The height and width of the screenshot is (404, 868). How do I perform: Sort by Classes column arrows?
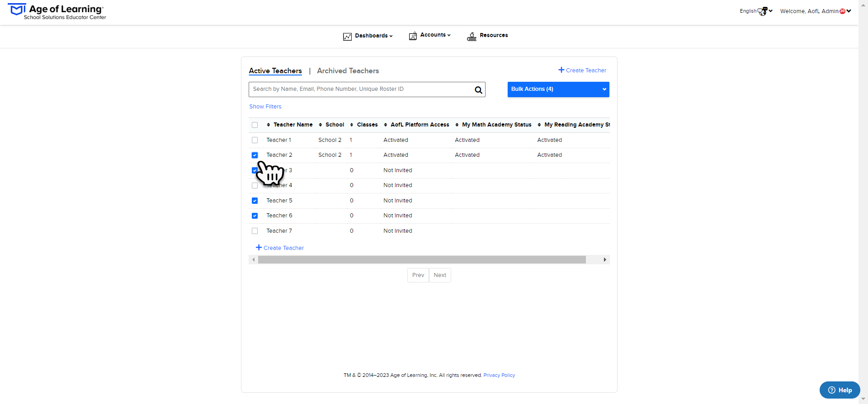coord(352,125)
